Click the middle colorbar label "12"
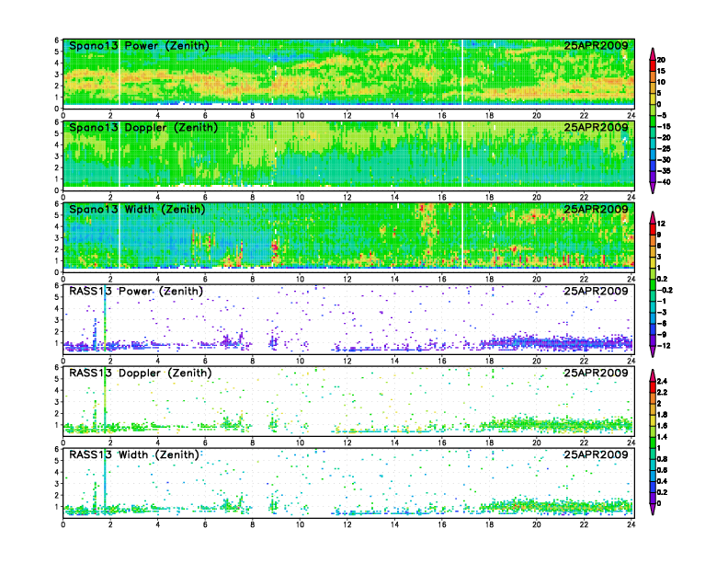Image resolution: width=728 pixels, height=563 pixels. 662,224
